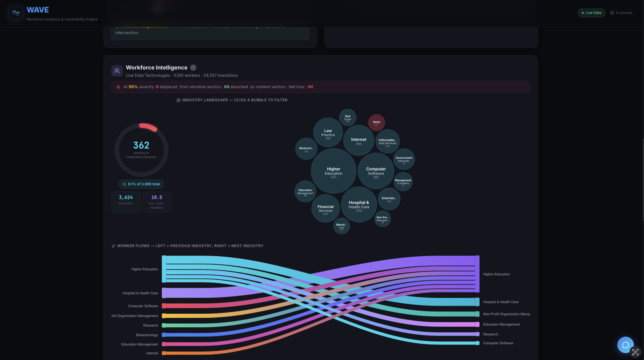Select the Hospital & Health Care bubble

(x=358, y=205)
